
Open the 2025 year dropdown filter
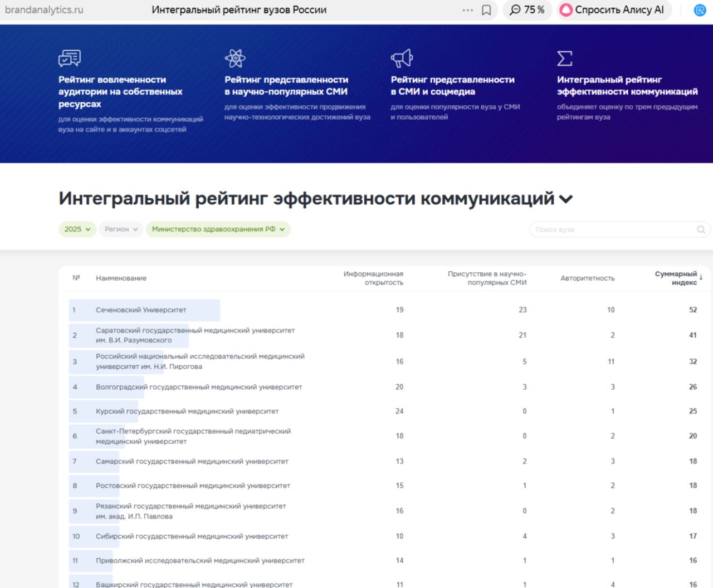[x=77, y=229]
